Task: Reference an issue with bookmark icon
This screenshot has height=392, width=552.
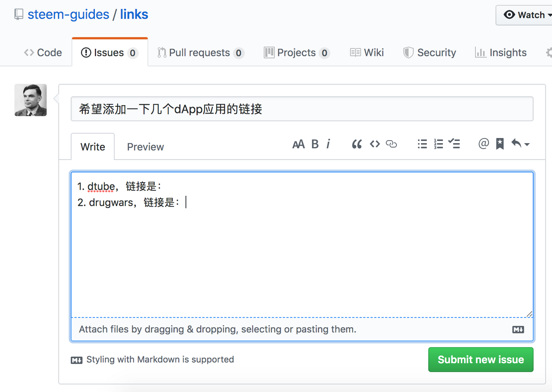Action: [500, 144]
